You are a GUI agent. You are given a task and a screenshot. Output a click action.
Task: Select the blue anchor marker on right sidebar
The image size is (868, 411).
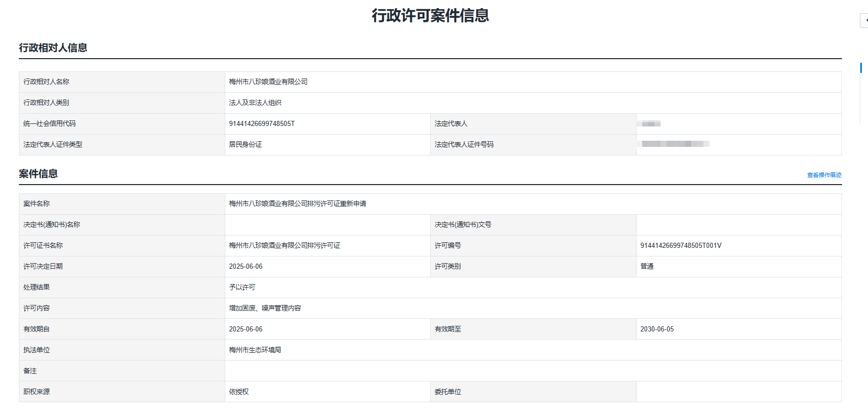(861, 67)
